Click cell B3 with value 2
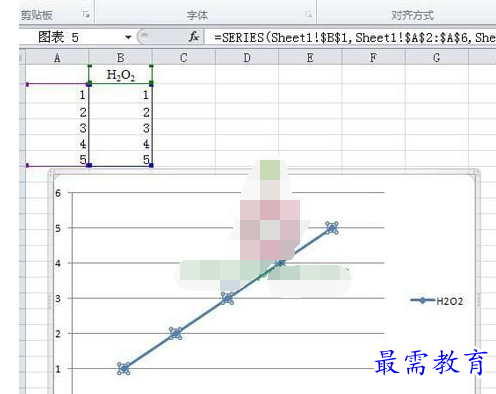Viewport: 496px width, 394px height. tap(121, 112)
